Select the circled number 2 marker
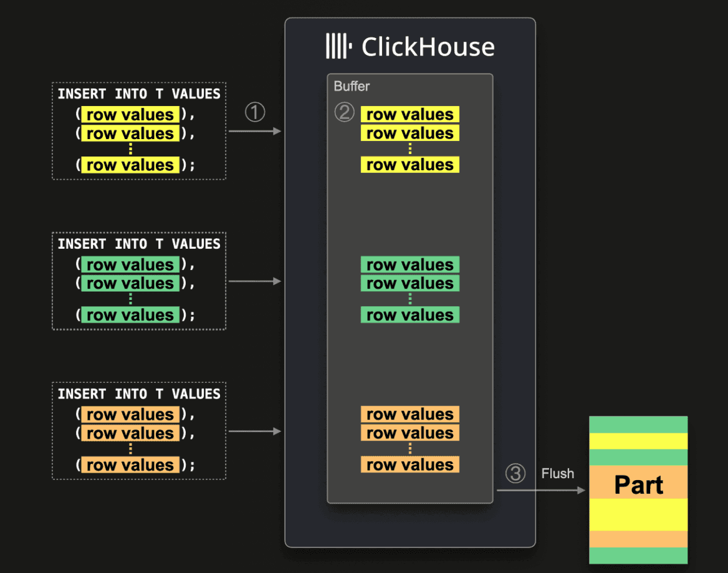The height and width of the screenshot is (573, 728). point(345,112)
